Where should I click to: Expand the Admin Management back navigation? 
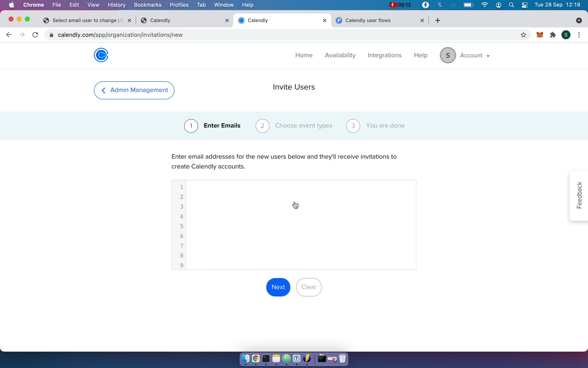click(134, 90)
